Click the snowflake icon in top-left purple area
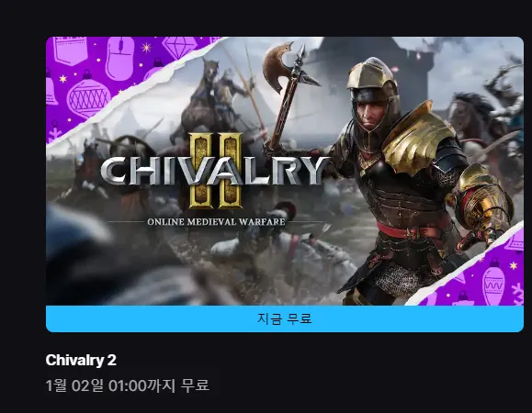532x413 pixels. 54,131
